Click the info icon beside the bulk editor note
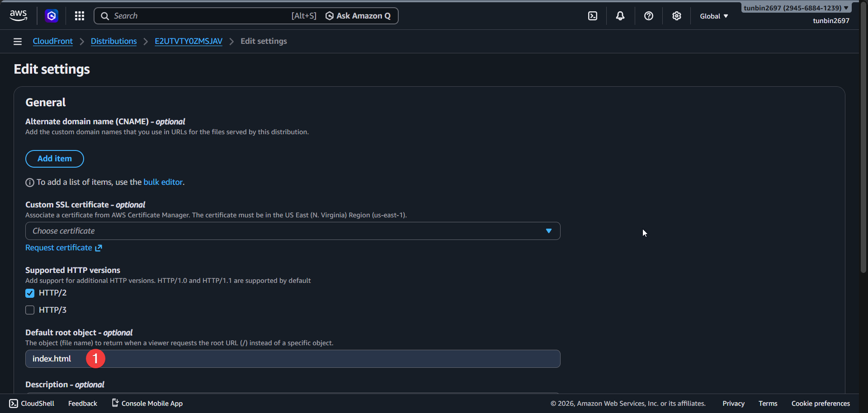Screen dimensions: 868x413 pos(29,182)
